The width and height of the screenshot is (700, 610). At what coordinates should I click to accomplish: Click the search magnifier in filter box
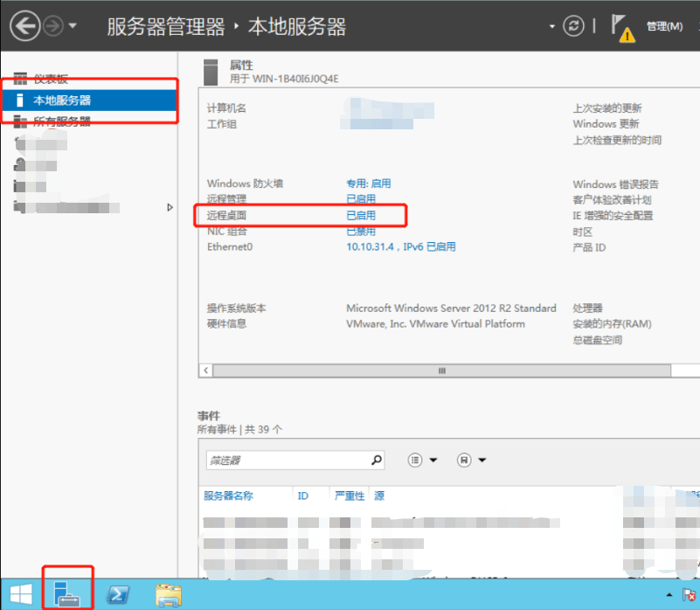point(377,460)
